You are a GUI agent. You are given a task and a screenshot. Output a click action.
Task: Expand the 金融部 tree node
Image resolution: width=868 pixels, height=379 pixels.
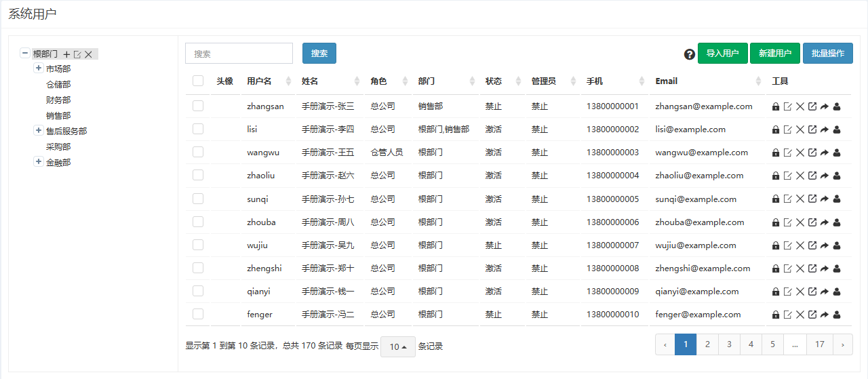39,161
